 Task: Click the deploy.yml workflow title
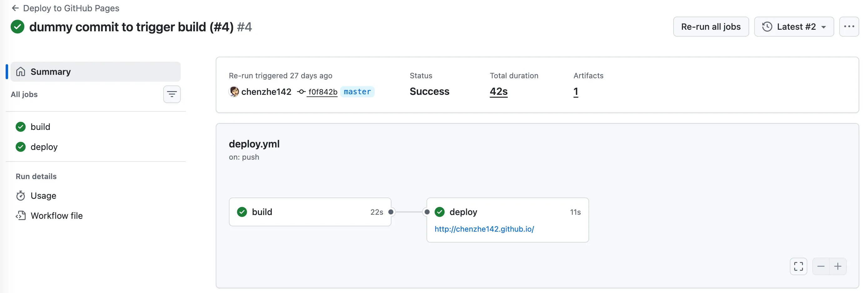pyautogui.click(x=254, y=144)
